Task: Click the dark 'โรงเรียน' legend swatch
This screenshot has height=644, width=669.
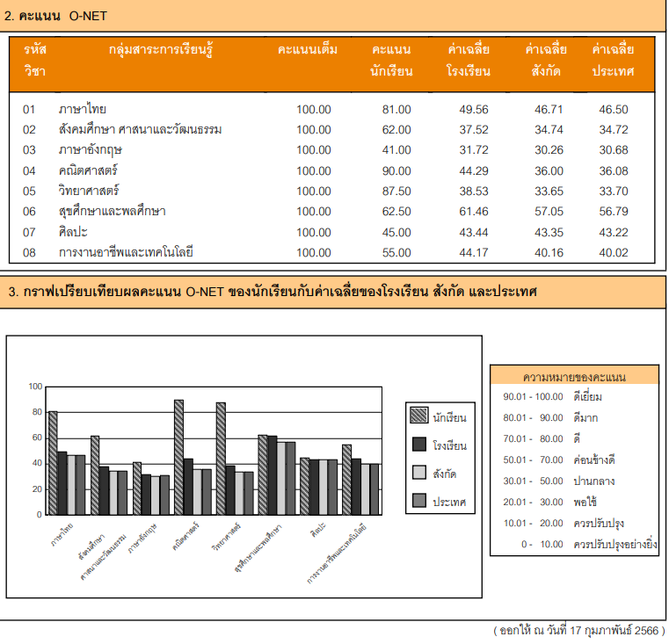Action: point(419,445)
